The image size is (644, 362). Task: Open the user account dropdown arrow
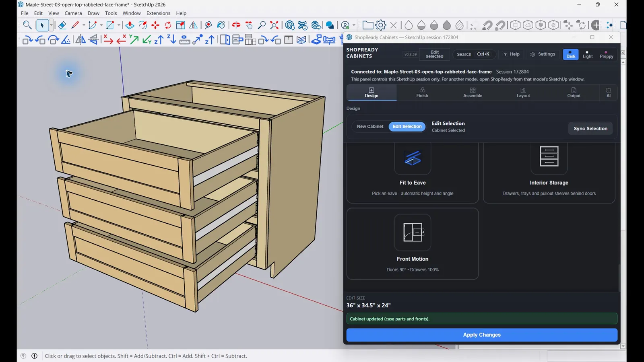point(354,25)
